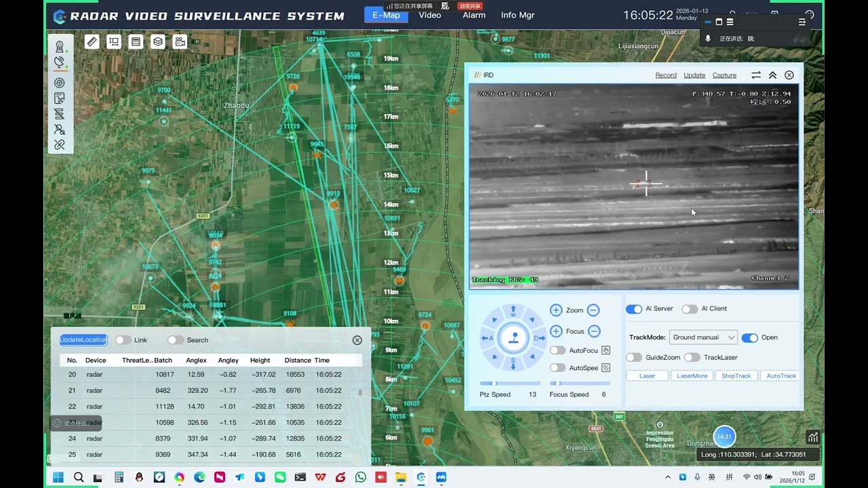This screenshot has width=868, height=488.
Task: Toggle the TrackMode Open switch
Action: (749, 338)
